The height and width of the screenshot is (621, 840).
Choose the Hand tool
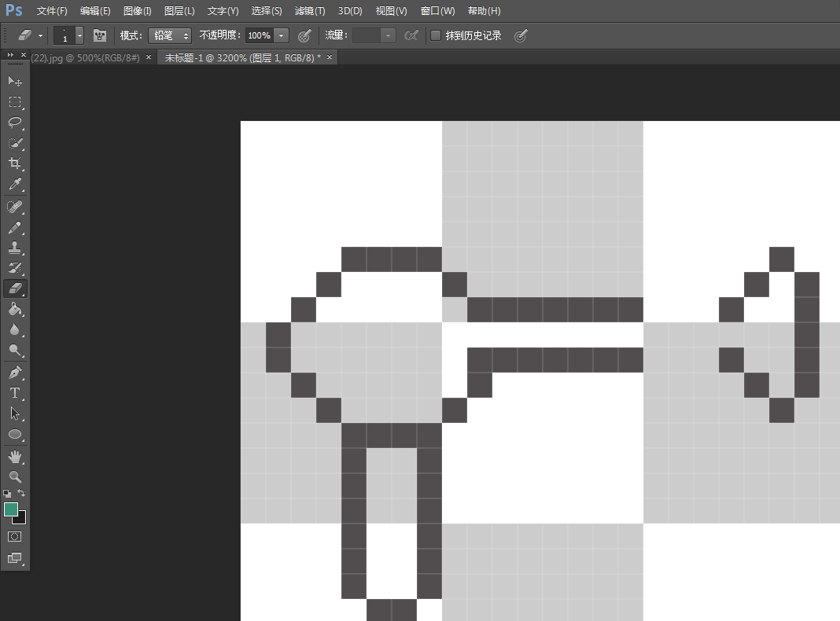(x=15, y=456)
